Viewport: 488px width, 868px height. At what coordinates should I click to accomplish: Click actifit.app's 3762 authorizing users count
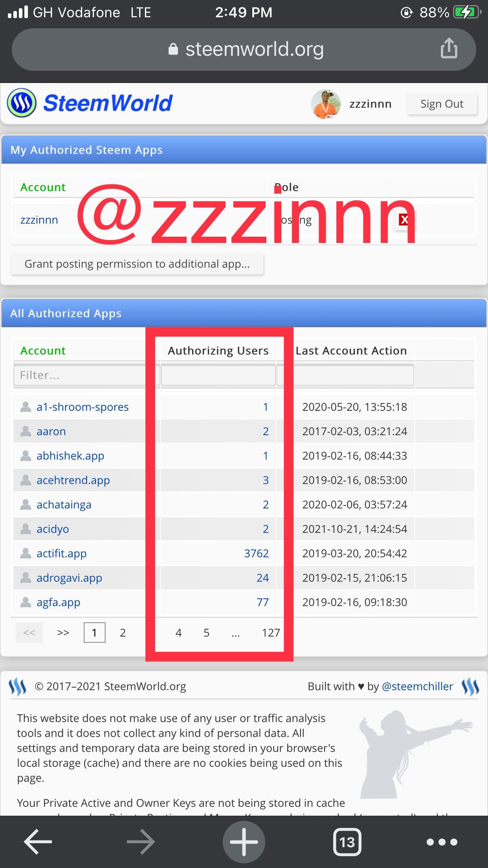pyautogui.click(x=256, y=554)
